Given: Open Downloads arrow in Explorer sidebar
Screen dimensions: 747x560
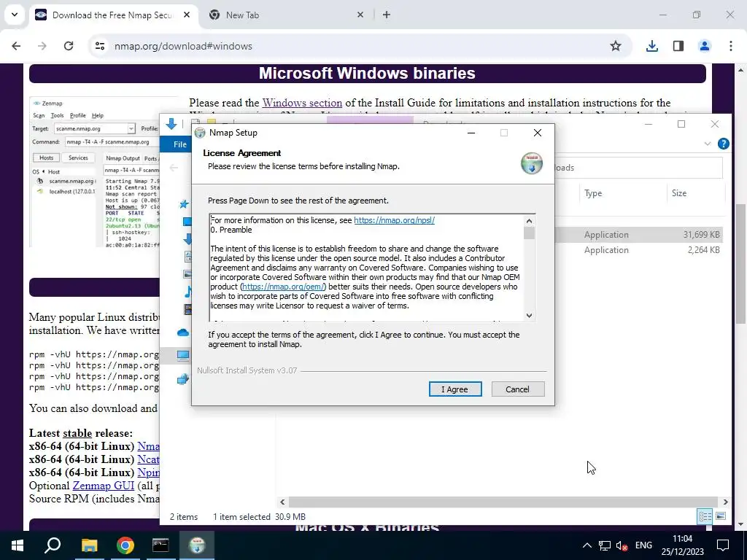Looking at the screenshot, I should tap(187, 239).
